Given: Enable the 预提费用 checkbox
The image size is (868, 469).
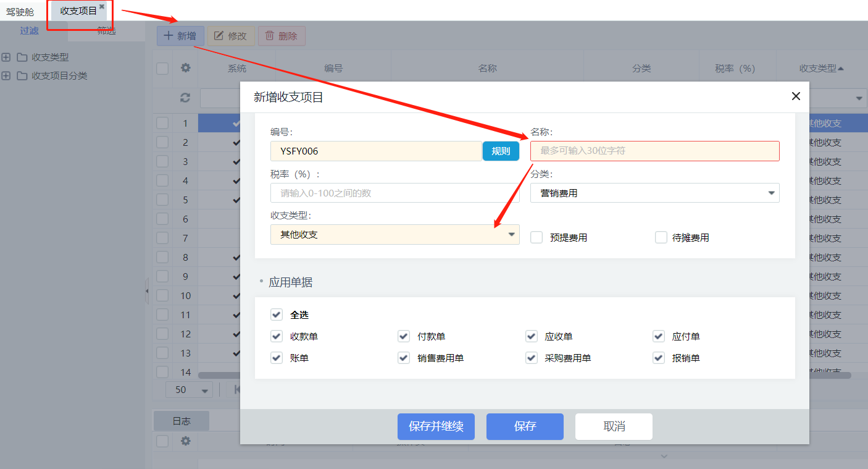Looking at the screenshot, I should pos(536,237).
